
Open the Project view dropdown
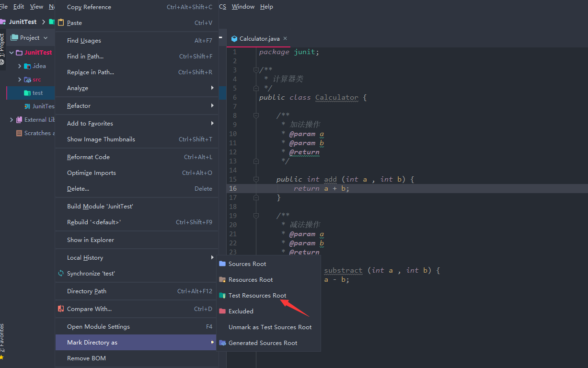46,38
